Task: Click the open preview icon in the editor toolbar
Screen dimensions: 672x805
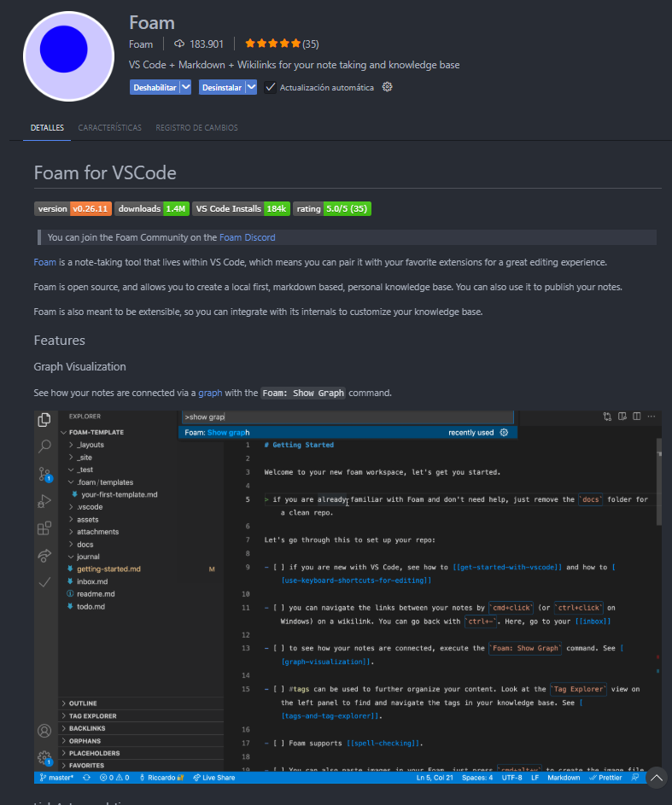Action: tap(622, 417)
